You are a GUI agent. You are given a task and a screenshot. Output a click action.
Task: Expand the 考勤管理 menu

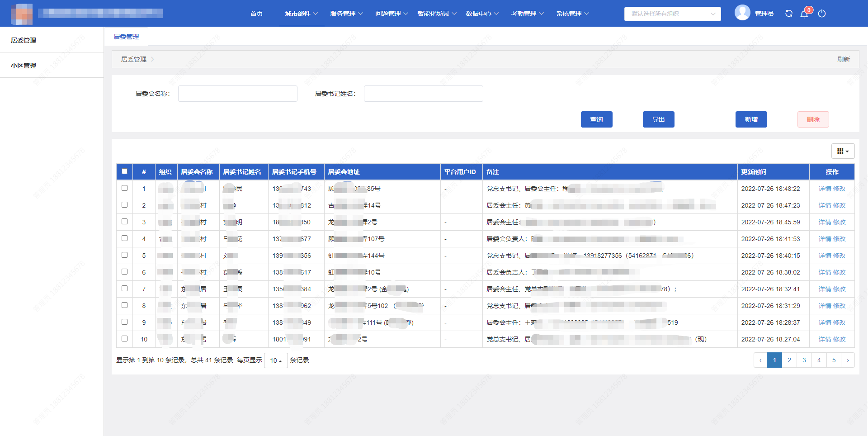coord(527,14)
